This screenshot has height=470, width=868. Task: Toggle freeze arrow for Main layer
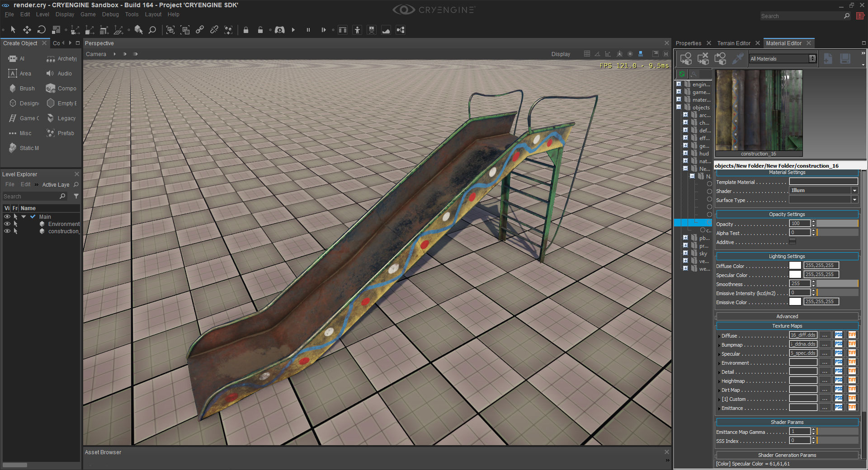[15, 217]
